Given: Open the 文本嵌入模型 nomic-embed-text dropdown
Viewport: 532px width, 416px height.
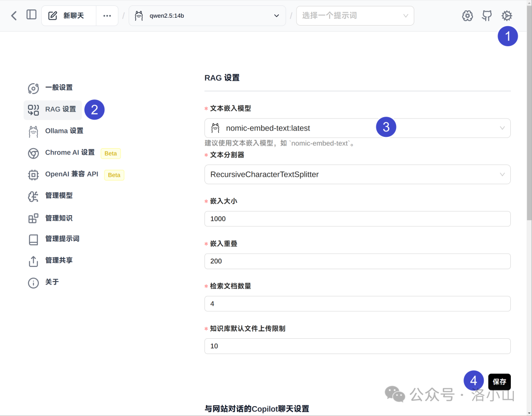Looking at the screenshot, I should (357, 128).
